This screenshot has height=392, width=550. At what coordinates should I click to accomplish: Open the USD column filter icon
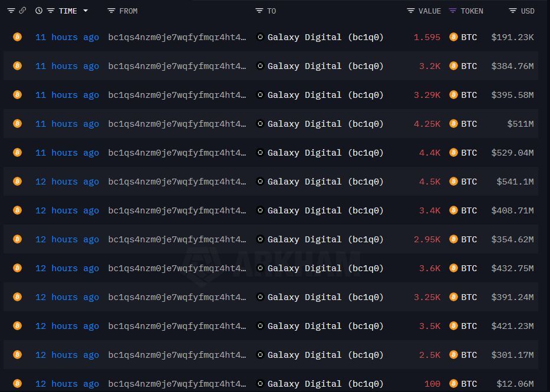(513, 11)
